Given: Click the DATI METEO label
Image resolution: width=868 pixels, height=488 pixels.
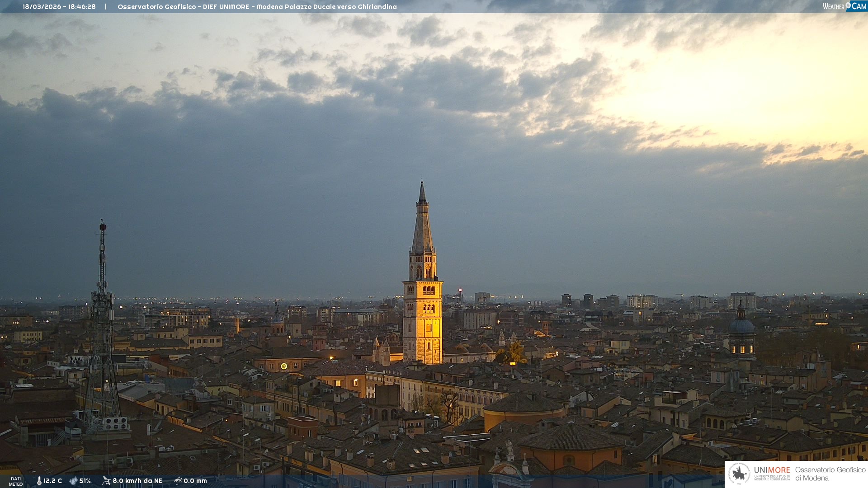Looking at the screenshot, I should click(16, 481).
